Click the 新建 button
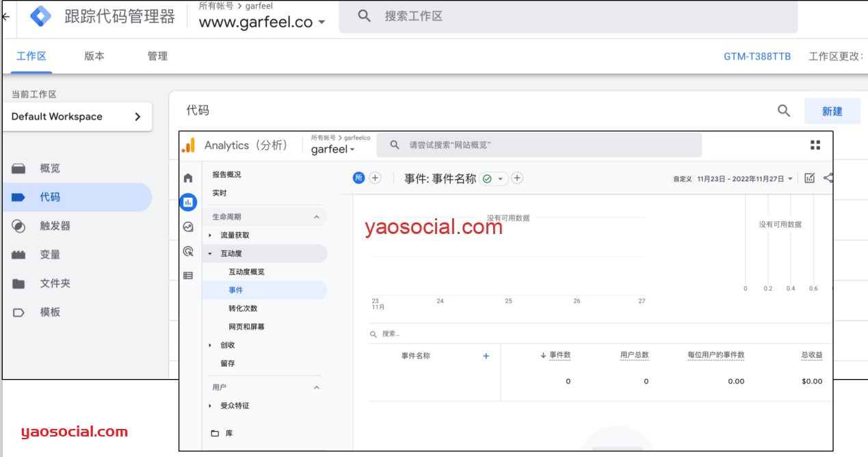Image resolution: width=868 pixels, height=457 pixels. pyautogui.click(x=832, y=111)
